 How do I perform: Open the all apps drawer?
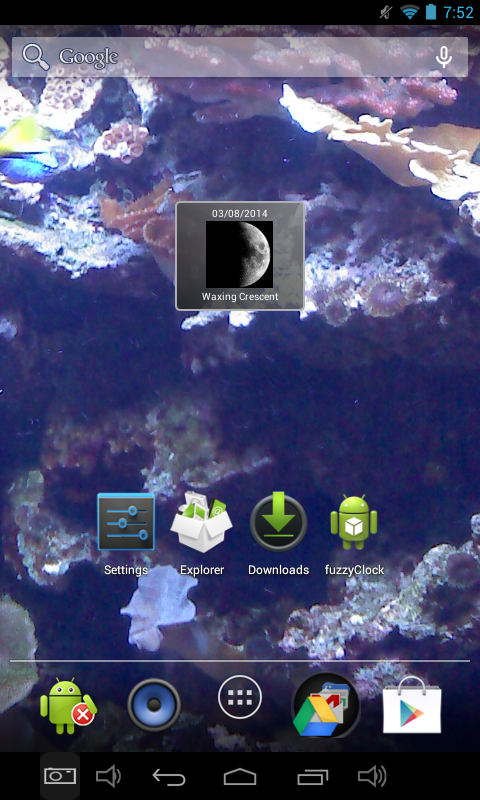coord(240,697)
